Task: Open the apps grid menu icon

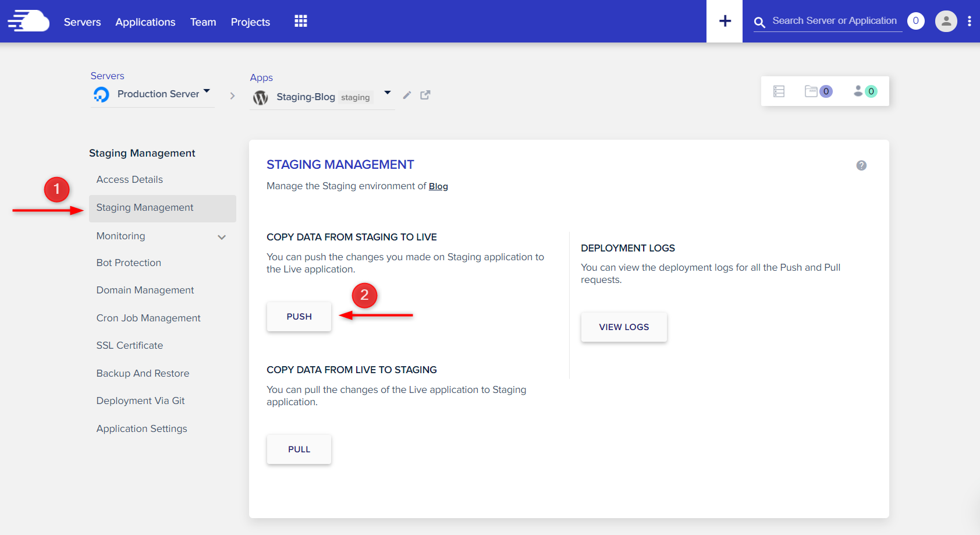Action: pos(301,22)
